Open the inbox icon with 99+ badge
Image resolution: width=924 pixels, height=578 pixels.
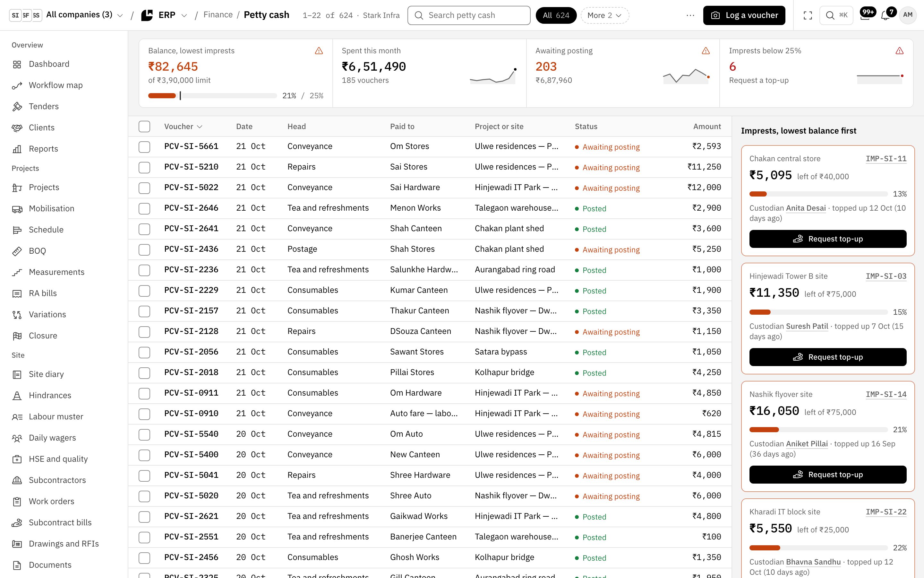(x=865, y=15)
